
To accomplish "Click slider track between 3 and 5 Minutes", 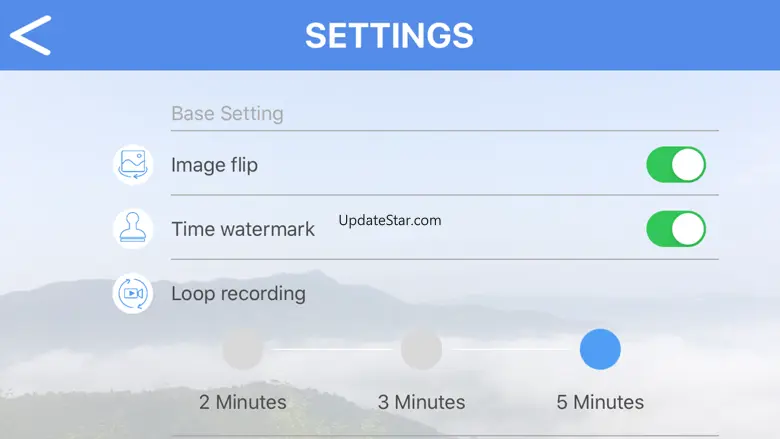I will coord(510,350).
